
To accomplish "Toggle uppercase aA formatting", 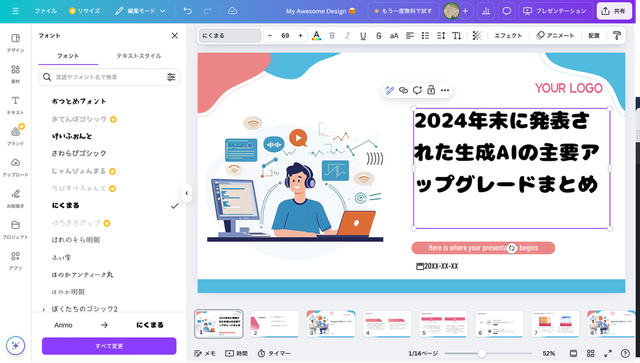I will point(394,36).
